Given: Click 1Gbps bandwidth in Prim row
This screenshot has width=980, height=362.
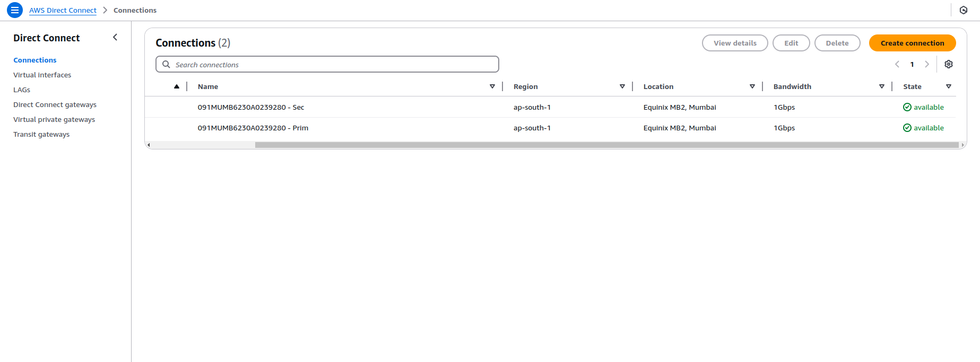Looking at the screenshot, I should [784, 128].
